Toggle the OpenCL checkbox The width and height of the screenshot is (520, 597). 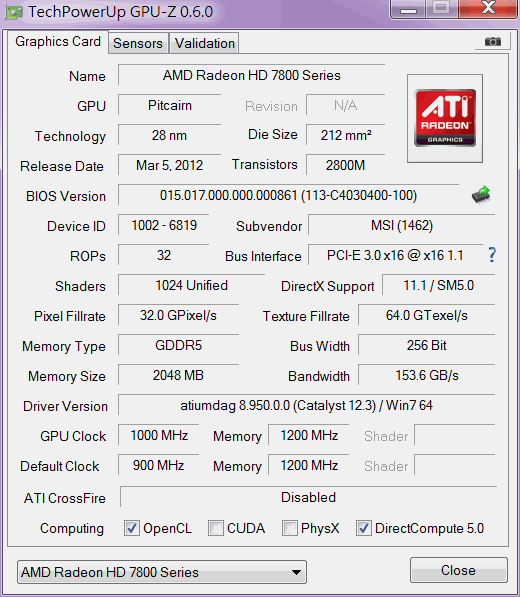tap(132, 528)
